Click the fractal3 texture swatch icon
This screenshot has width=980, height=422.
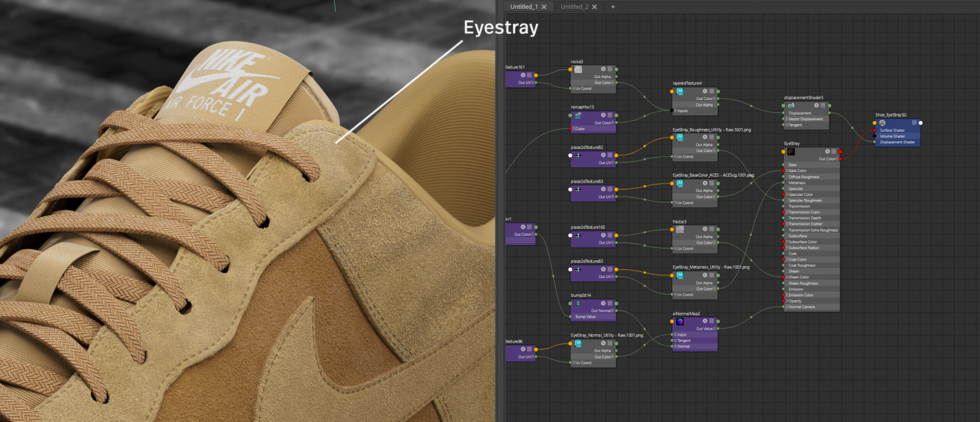point(680,229)
